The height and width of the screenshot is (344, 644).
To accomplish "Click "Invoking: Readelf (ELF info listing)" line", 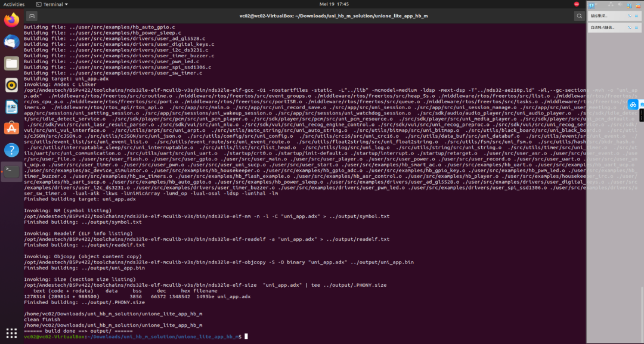I will pos(78,234).
